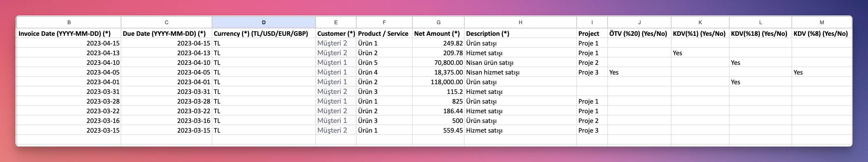Select the 70,800.00 net amount cell
The image size is (868, 162).
click(x=438, y=63)
